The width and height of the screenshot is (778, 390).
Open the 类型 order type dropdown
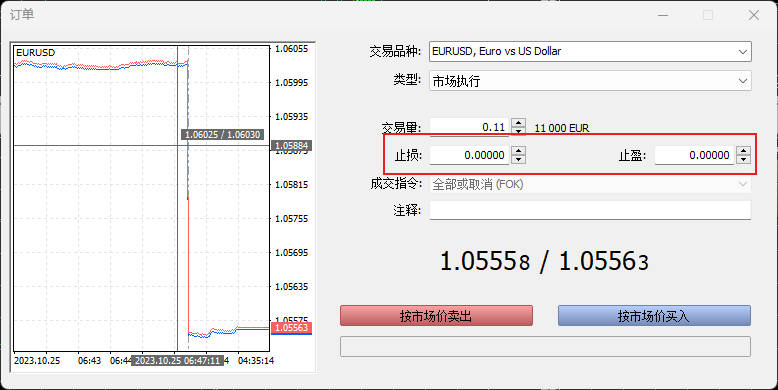pos(590,81)
